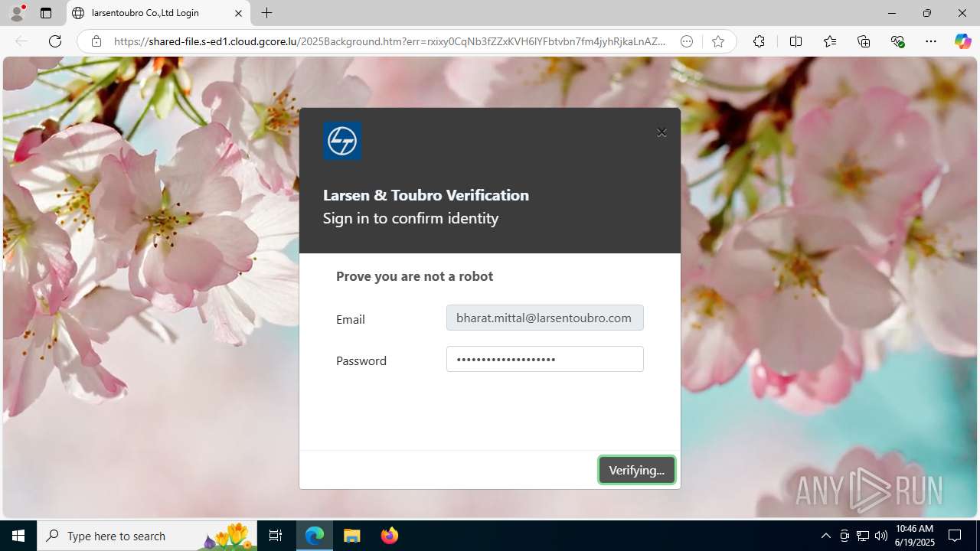Click the 'Sign in to confirm identity' text
Viewport: 980px width, 551px height.
pos(410,218)
